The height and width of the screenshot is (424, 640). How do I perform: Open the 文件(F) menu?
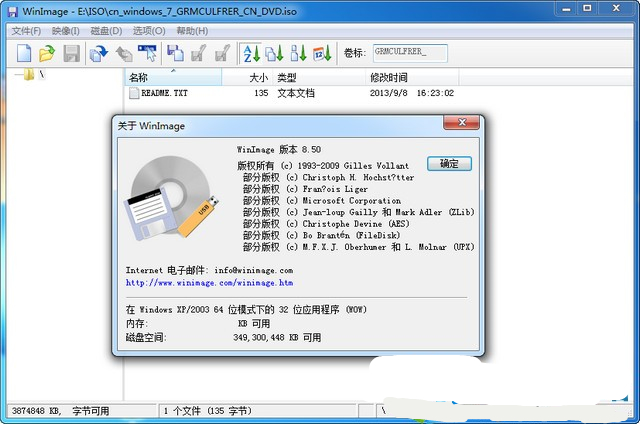pyautogui.click(x=26, y=31)
